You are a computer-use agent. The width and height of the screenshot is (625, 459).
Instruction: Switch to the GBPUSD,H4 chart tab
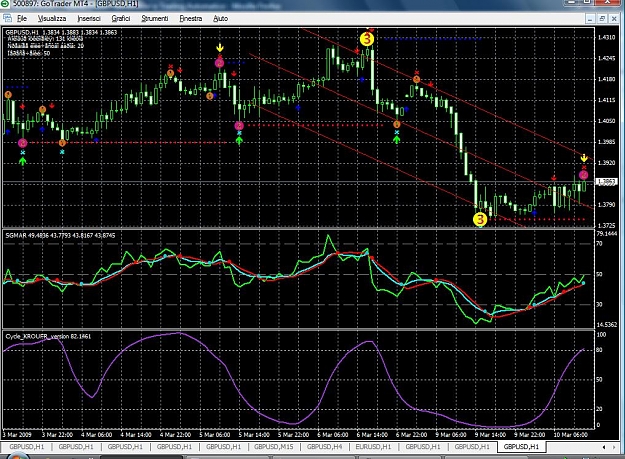324,447
